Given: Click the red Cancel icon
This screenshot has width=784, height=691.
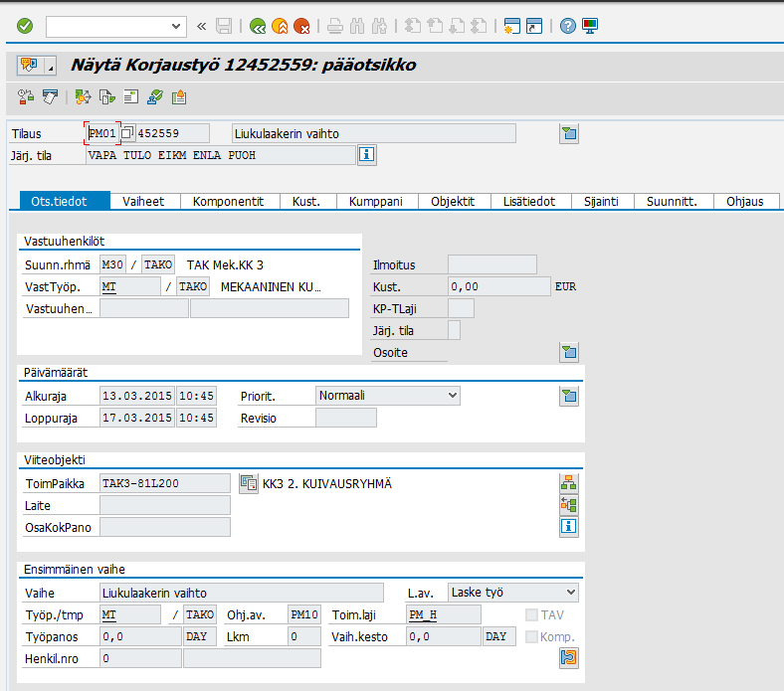Looking at the screenshot, I should [301, 26].
